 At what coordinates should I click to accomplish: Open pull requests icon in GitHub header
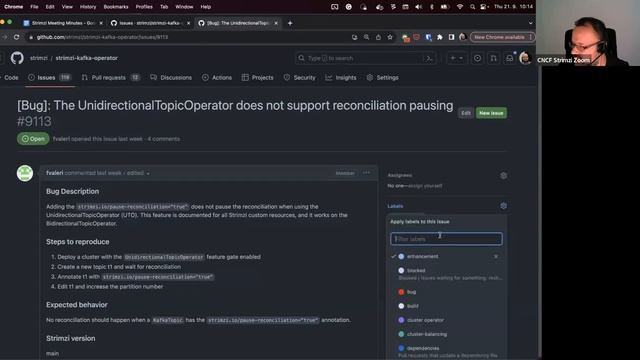(x=493, y=58)
